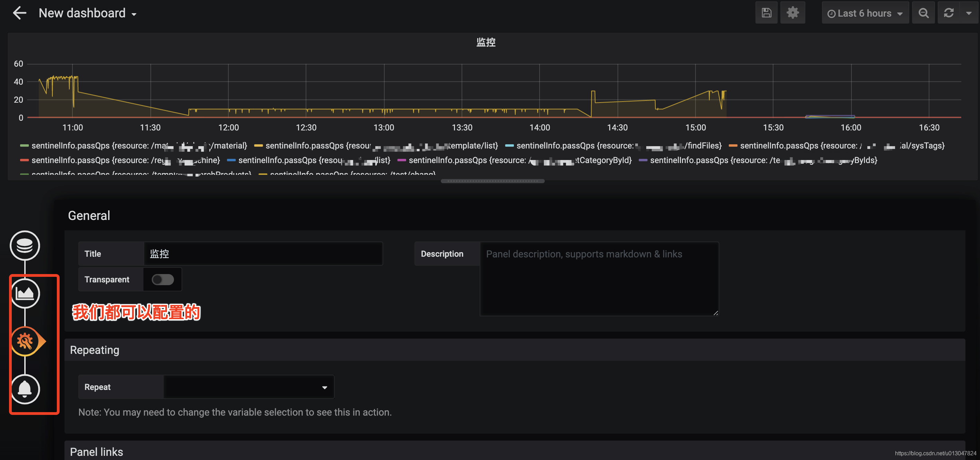Open the New dashboard title dropdown

click(87, 13)
